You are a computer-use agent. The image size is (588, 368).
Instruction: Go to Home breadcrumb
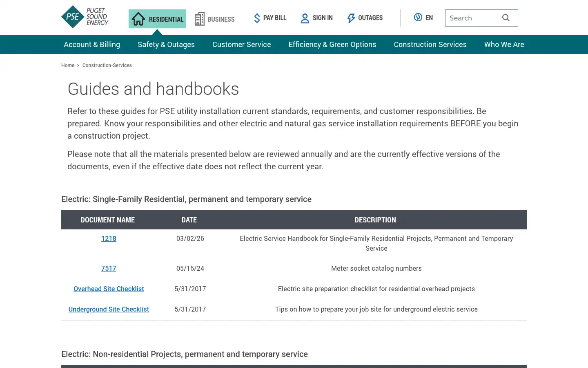68,65
